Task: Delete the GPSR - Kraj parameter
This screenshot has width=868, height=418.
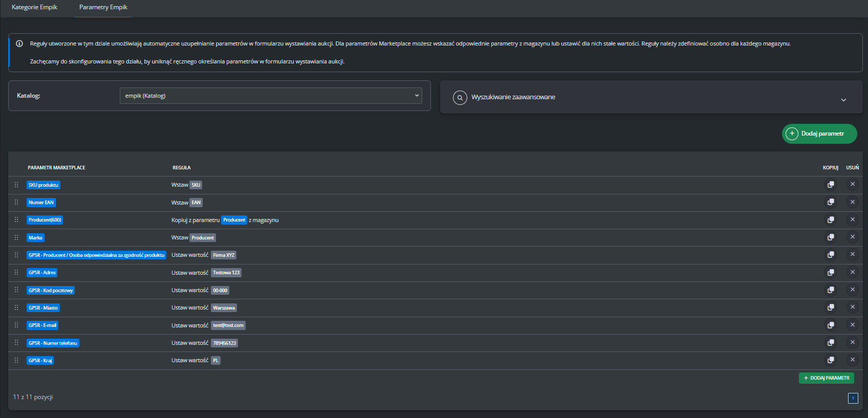Action: coord(852,360)
